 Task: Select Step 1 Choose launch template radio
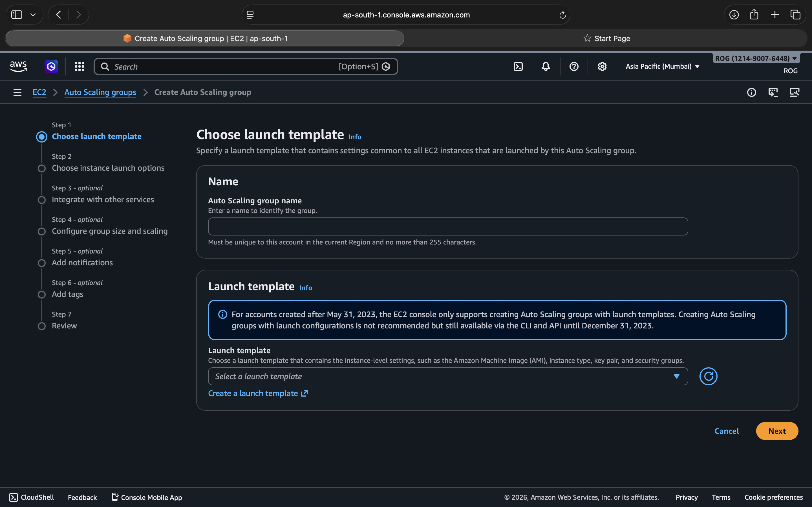click(42, 137)
